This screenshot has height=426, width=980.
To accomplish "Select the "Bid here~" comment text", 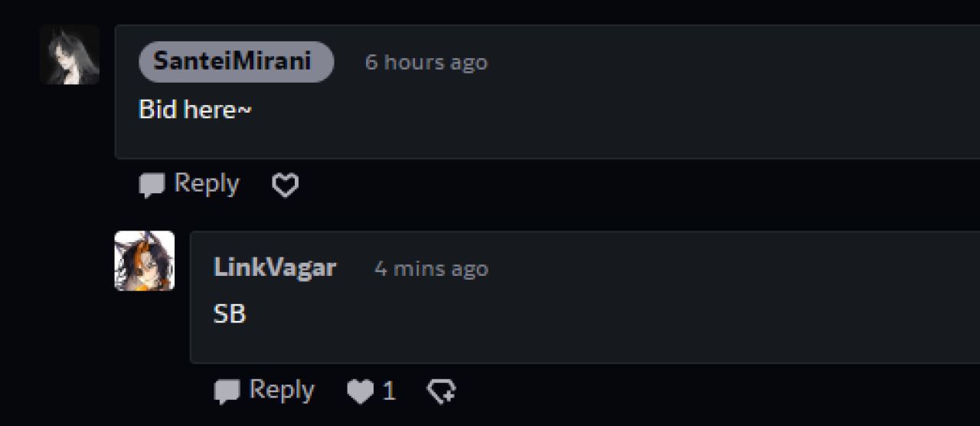I will (x=195, y=110).
